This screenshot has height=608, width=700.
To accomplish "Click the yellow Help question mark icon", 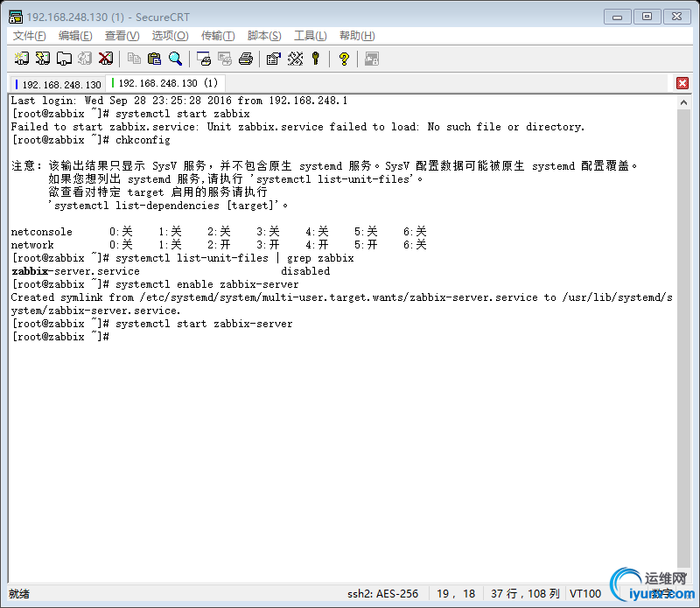I will (x=344, y=59).
